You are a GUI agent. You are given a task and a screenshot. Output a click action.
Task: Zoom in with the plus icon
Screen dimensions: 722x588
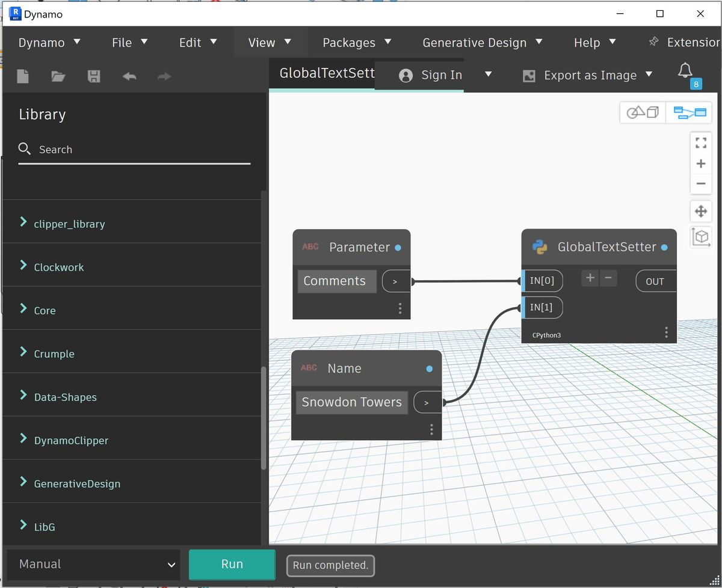pyautogui.click(x=700, y=164)
